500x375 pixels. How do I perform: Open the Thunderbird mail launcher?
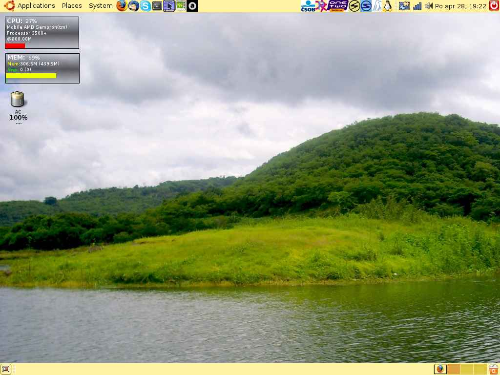click(134, 6)
